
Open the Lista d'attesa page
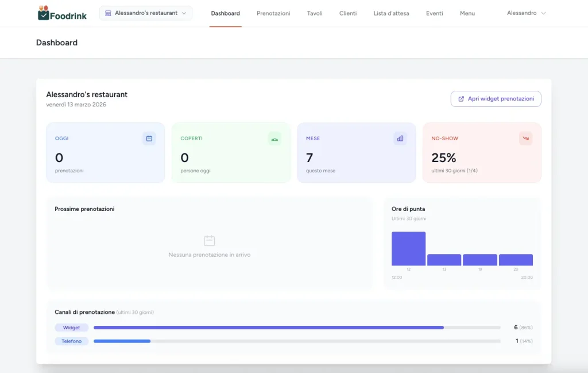tap(391, 13)
